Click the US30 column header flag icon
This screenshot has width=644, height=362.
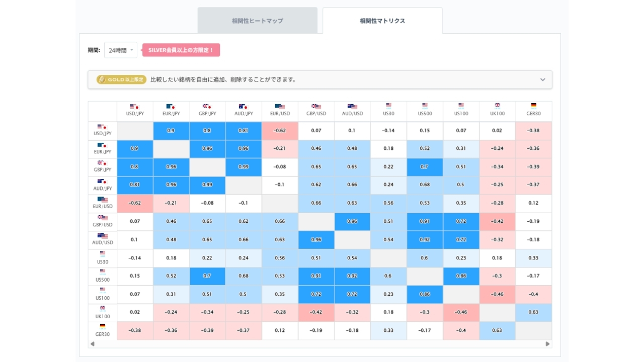click(388, 106)
